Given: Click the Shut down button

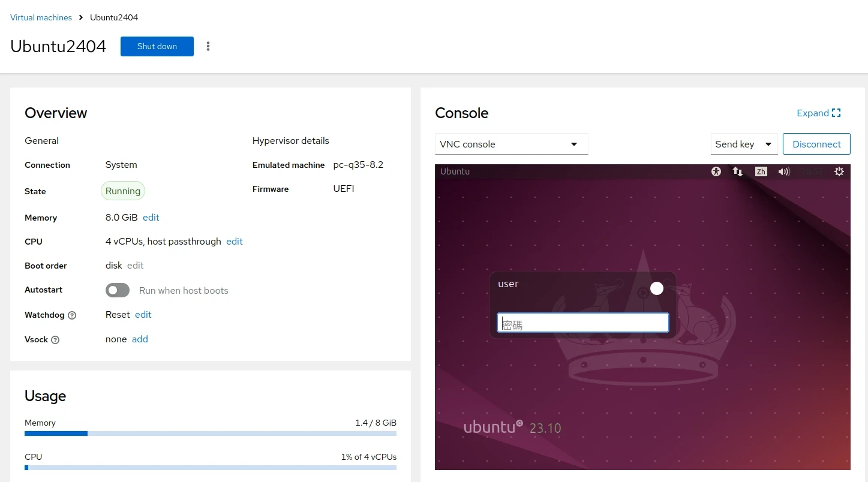Looking at the screenshot, I should [x=157, y=46].
